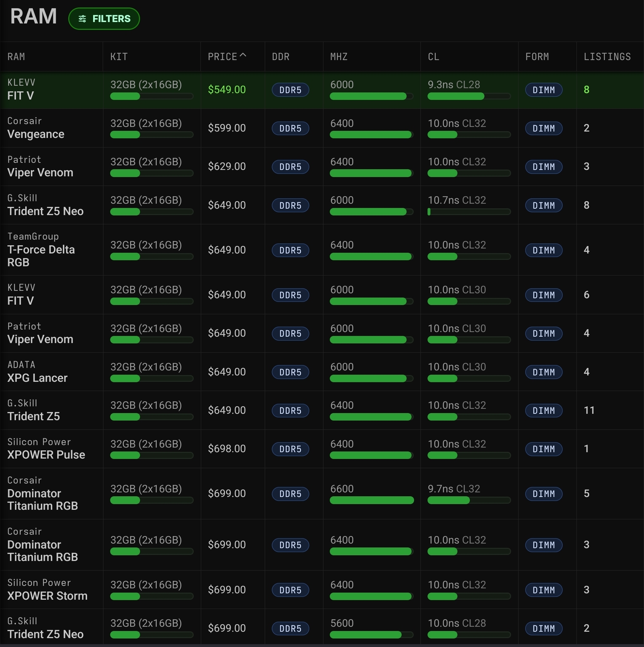Viewport: 644px width, 647px height.
Task: Sort by the DDR column header
Action: 280,57
